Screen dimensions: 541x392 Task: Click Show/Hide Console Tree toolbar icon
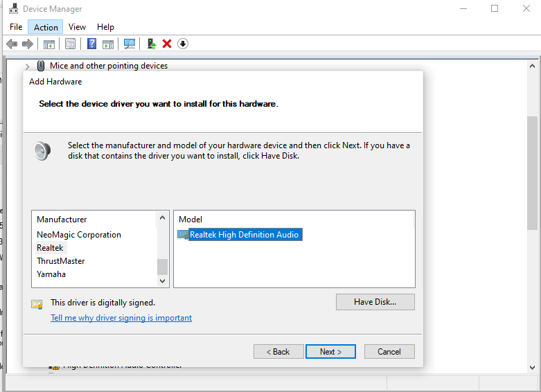(x=49, y=44)
